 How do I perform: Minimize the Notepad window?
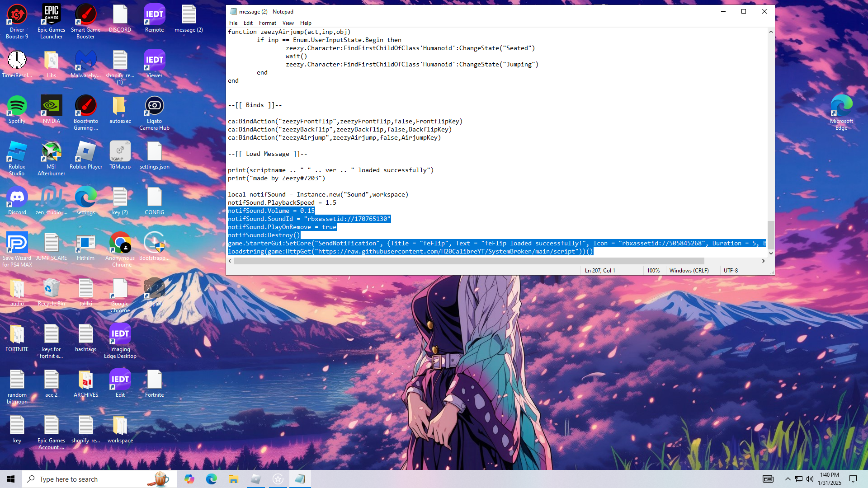(x=723, y=12)
